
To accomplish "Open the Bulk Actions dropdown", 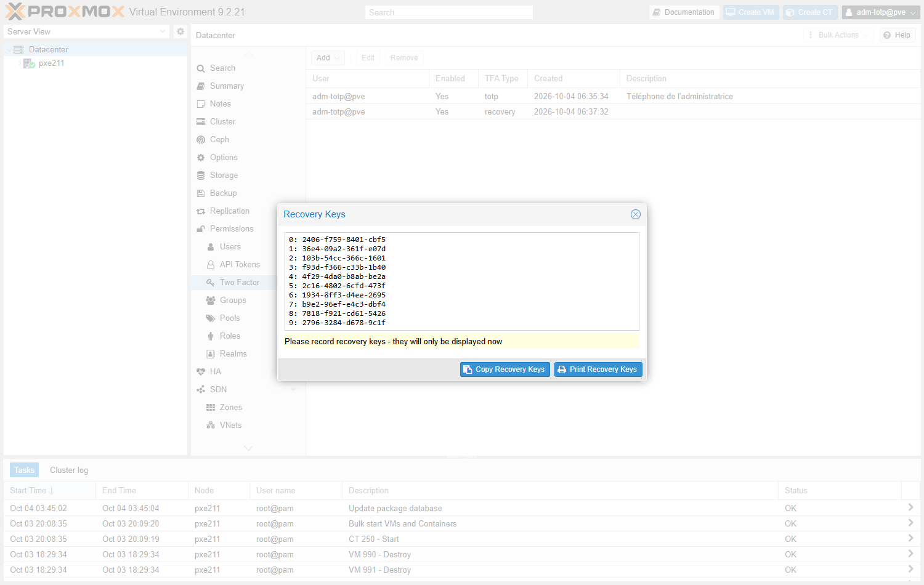I will pos(838,35).
